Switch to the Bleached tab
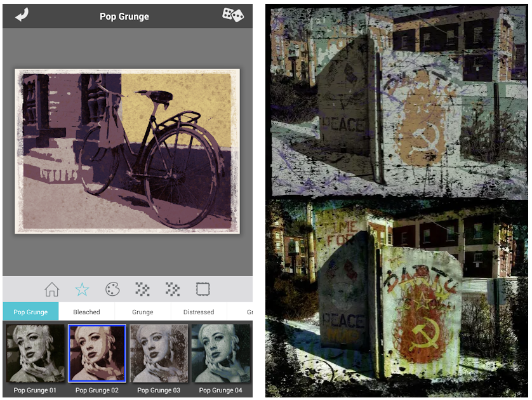This screenshot has height=400, width=532. [86, 312]
